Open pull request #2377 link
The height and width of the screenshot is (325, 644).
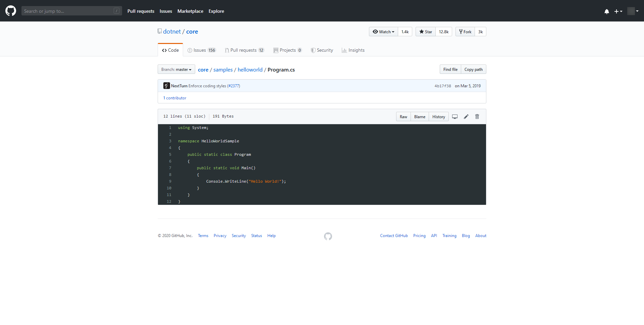(234, 86)
